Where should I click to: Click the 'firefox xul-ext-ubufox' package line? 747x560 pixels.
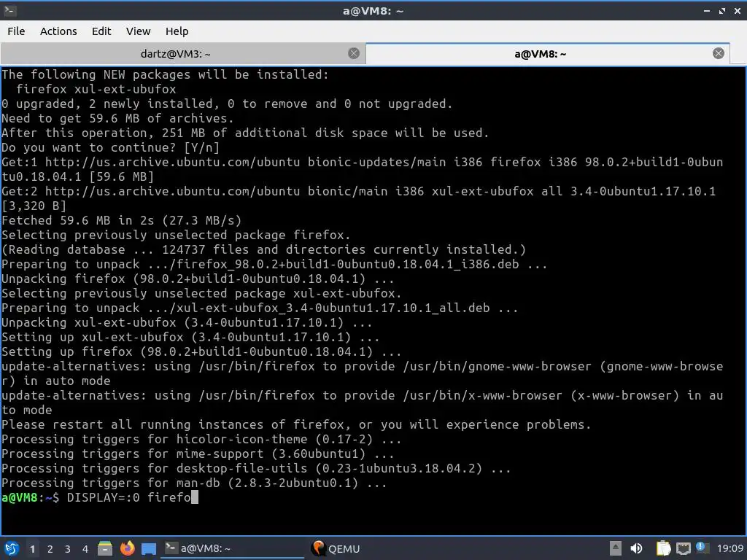click(x=96, y=89)
